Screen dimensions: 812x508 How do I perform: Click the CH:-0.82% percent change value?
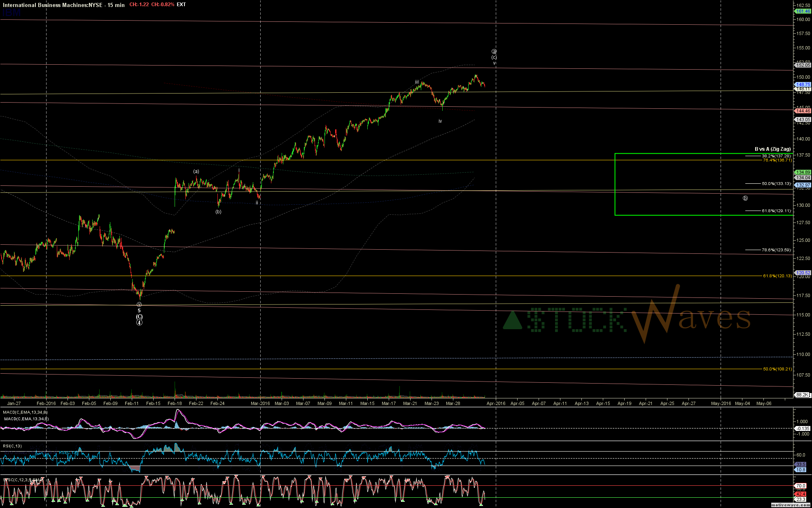tap(163, 5)
